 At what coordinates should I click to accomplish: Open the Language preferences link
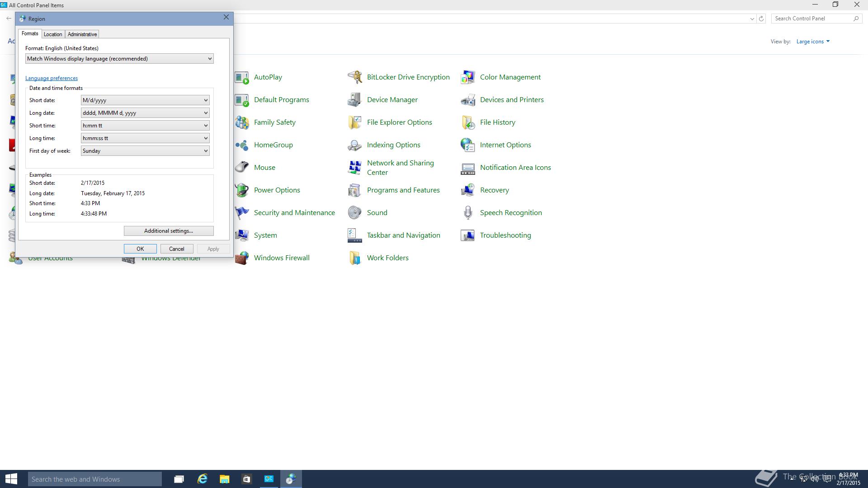click(x=52, y=78)
